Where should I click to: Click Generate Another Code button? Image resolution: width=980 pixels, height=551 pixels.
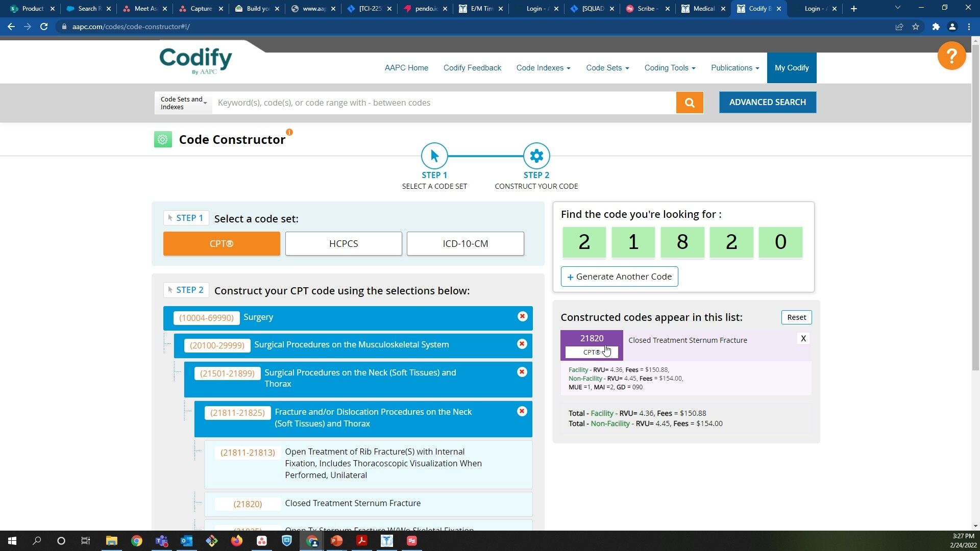619,277
